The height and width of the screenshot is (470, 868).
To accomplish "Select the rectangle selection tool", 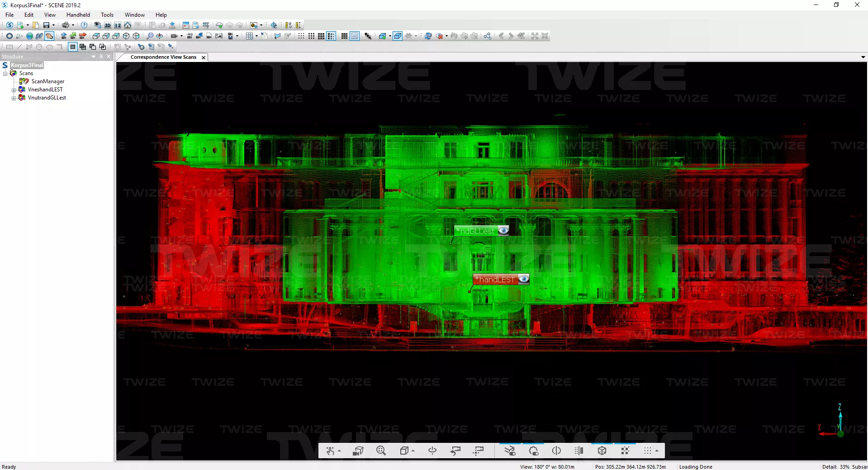I will coord(9,47).
